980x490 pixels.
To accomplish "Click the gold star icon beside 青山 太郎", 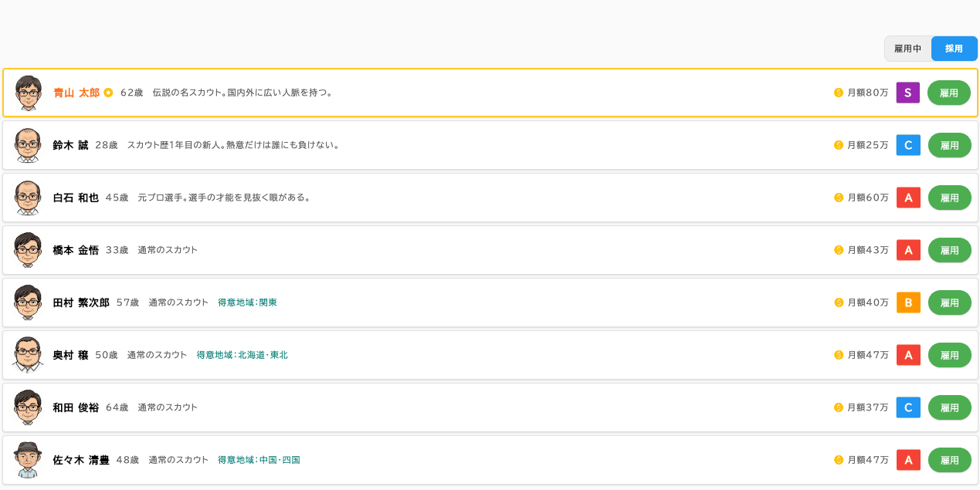I will point(108,93).
